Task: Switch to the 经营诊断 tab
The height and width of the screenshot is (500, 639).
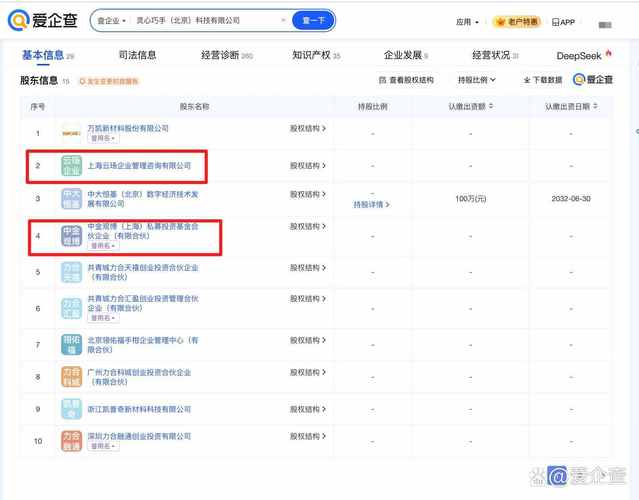Action: tap(227, 55)
